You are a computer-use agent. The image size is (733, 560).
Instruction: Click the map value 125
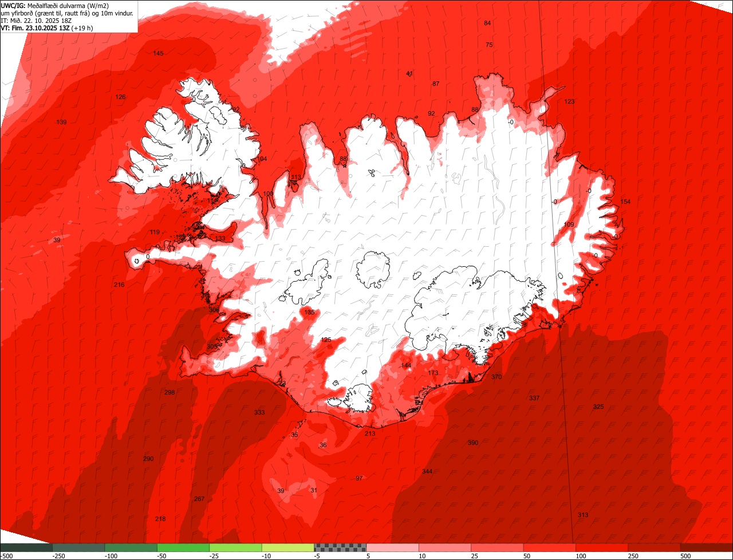point(326,340)
